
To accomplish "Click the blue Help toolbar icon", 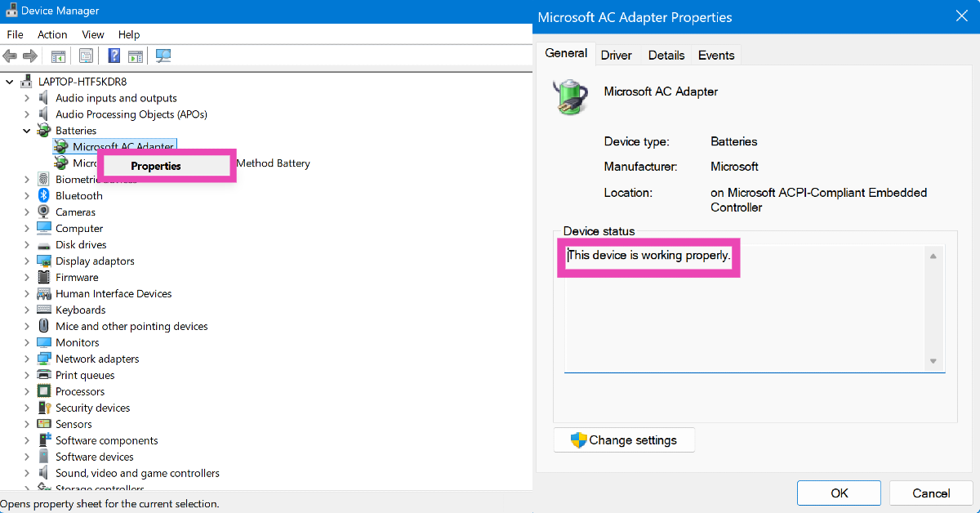I will (114, 56).
